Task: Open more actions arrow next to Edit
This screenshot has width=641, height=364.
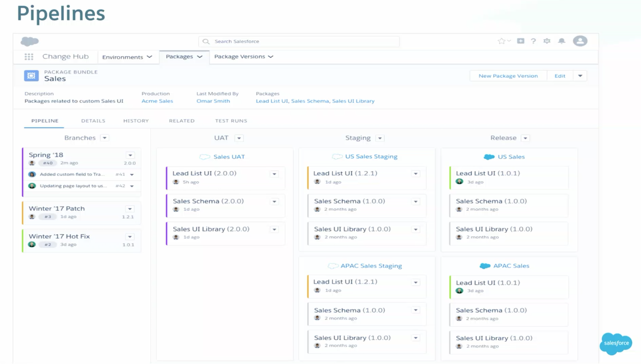Action: [580, 76]
